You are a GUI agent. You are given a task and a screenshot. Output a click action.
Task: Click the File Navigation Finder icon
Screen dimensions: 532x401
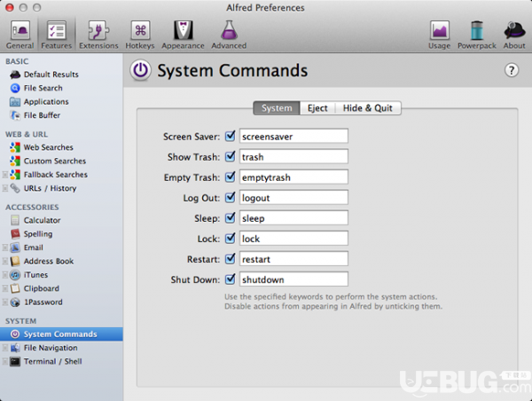point(15,348)
